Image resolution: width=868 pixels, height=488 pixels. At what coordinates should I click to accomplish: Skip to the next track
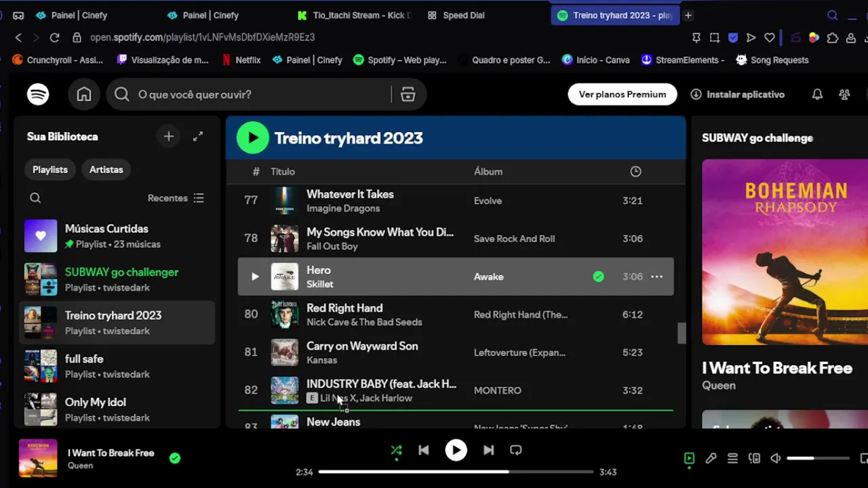(488, 450)
